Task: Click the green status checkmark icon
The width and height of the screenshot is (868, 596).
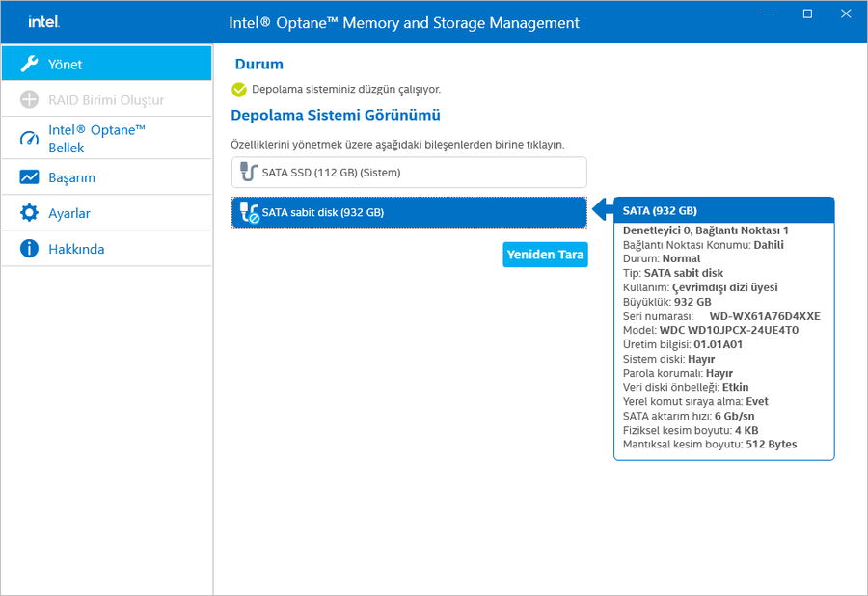Action: click(x=239, y=90)
